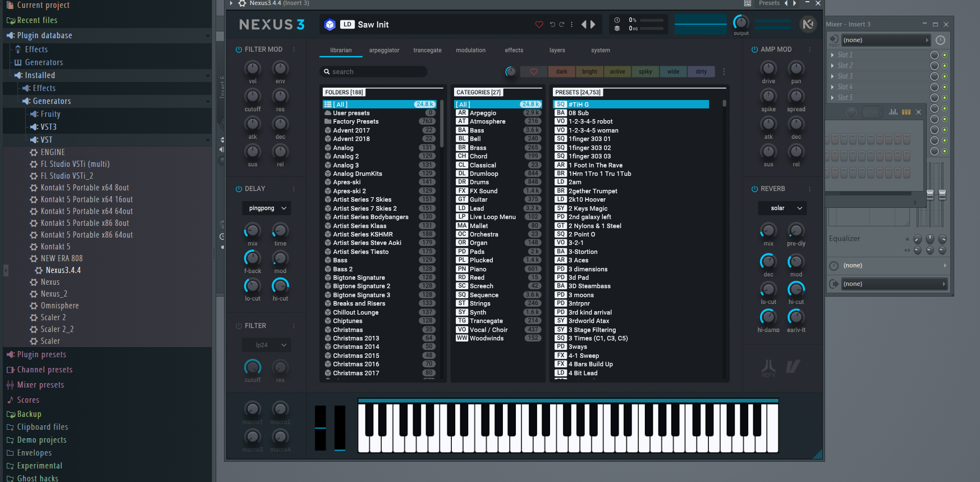980x482 pixels.
Task: Switch to the modulation tab
Action: click(x=470, y=51)
